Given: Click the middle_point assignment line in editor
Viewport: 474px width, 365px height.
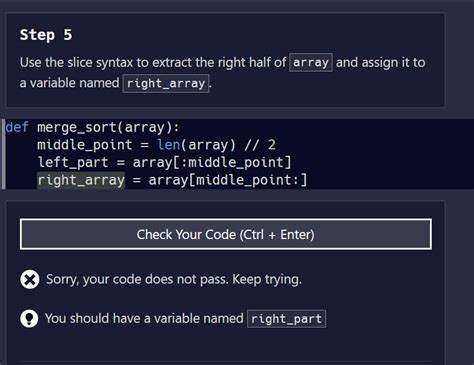Looking at the screenshot, I should 156,145.
